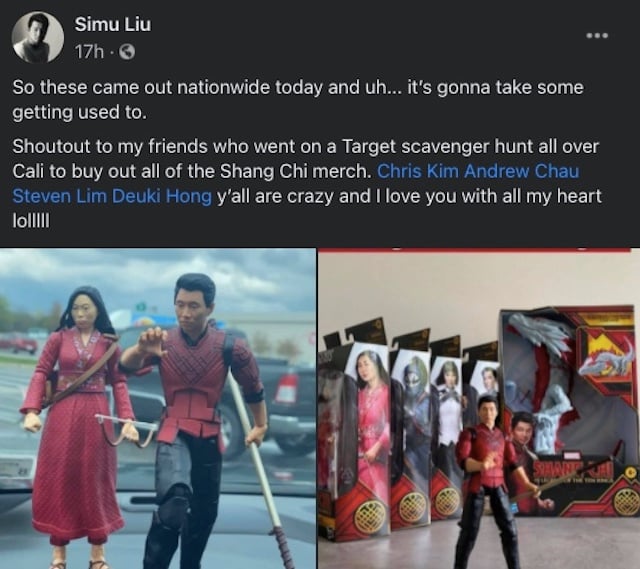Click the Simu Liu name link
This screenshot has width=640, height=569.
(113, 24)
